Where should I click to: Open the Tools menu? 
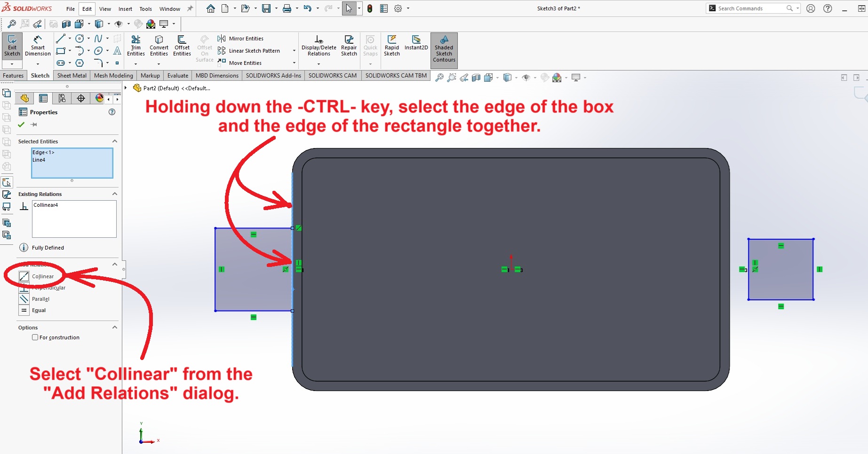click(145, 9)
